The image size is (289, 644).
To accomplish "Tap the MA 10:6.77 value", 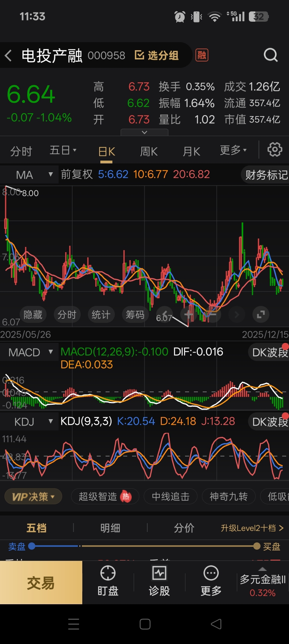I will pos(151,174).
